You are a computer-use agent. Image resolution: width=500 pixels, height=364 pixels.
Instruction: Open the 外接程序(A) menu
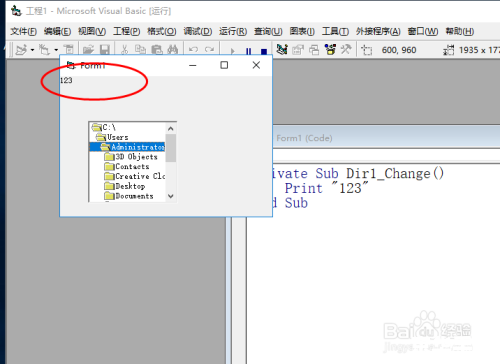[378, 31]
